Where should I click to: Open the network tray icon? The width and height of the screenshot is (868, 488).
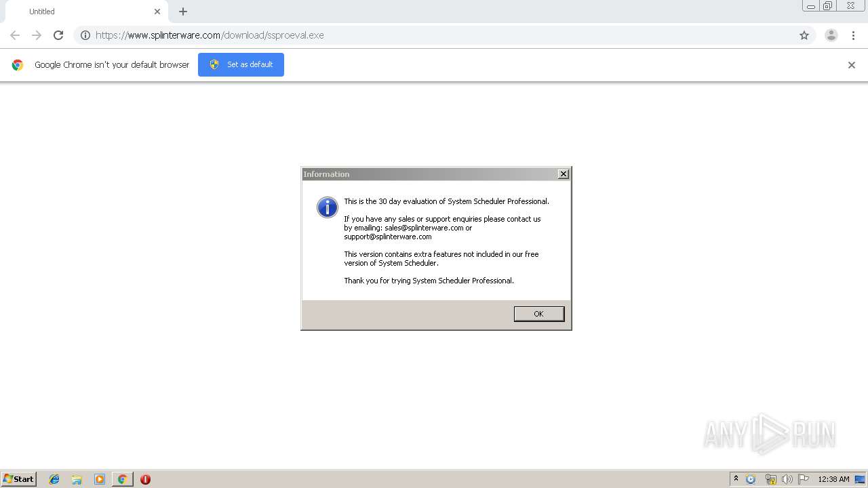pos(770,479)
